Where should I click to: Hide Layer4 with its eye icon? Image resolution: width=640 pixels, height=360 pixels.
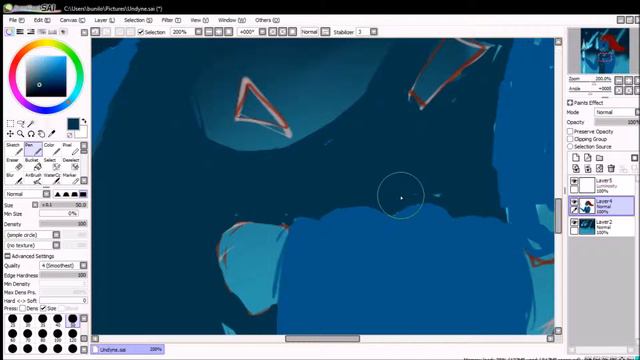point(574,202)
